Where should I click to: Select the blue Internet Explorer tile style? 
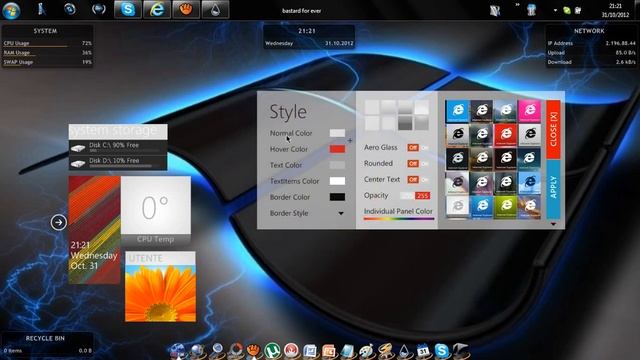pyautogui.click(x=458, y=111)
